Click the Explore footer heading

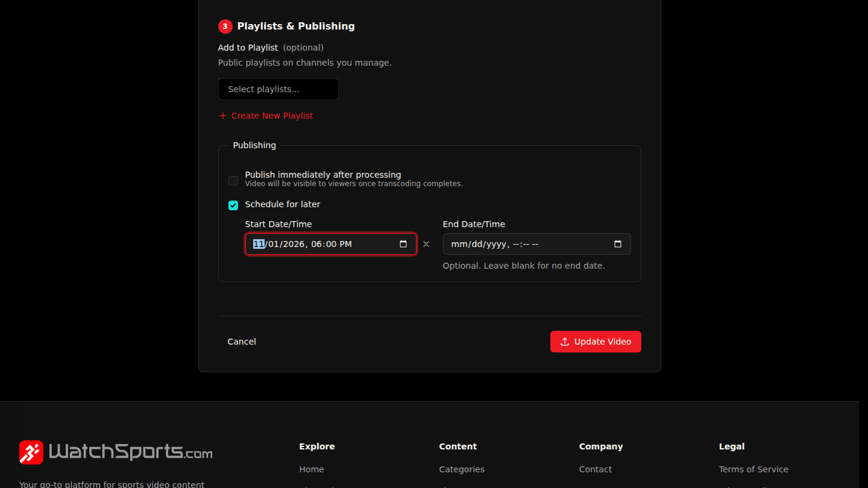317,446
